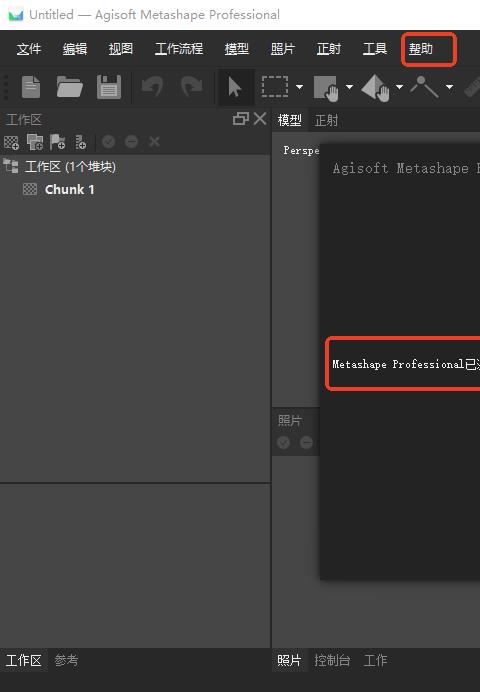Open the 正射 menu
480x692 pixels.
(x=329, y=49)
